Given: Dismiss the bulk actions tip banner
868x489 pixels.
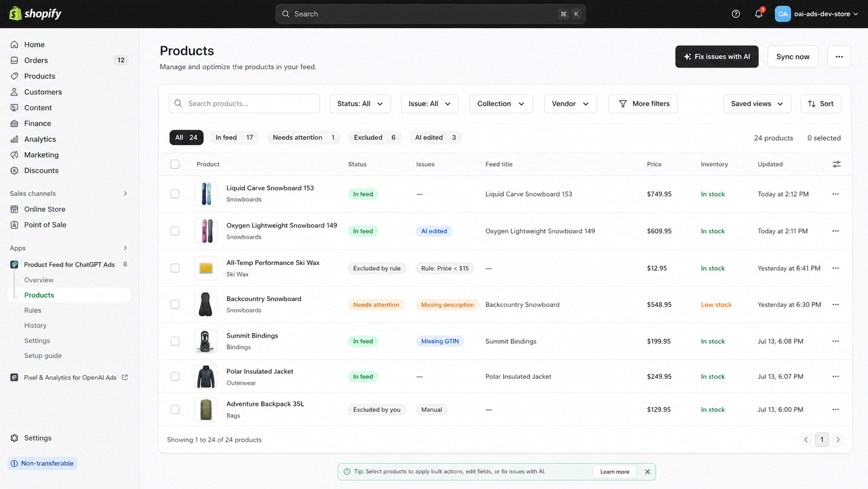Looking at the screenshot, I should coord(647,472).
